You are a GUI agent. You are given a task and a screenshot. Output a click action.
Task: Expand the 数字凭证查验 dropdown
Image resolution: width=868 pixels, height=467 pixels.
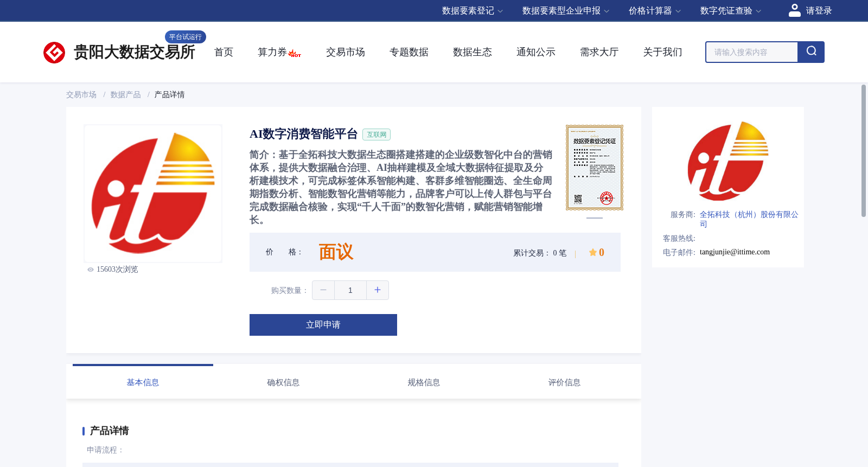pyautogui.click(x=731, y=11)
